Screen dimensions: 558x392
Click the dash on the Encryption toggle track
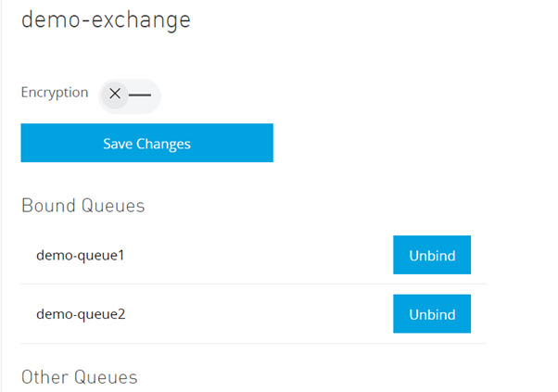[x=140, y=95]
